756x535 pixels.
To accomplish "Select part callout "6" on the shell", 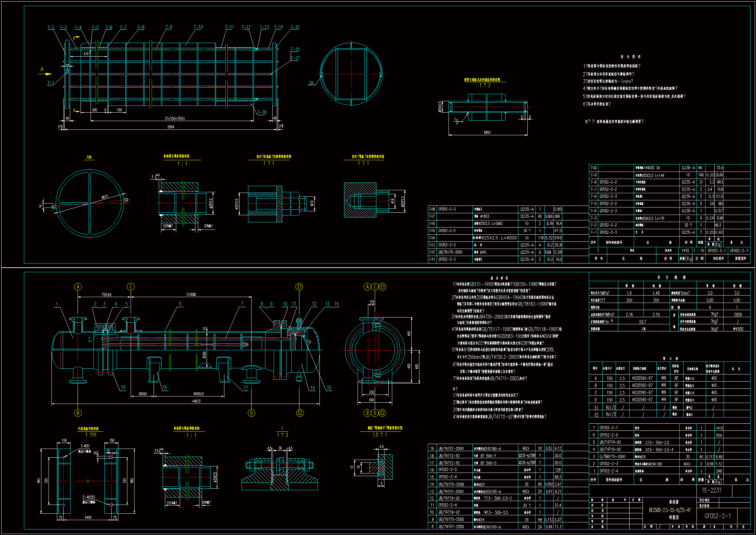I will point(180,303).
